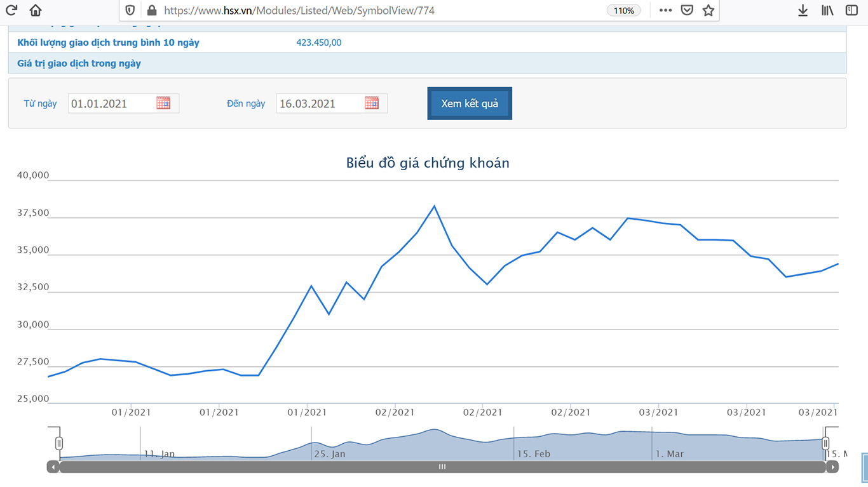Open the page actions three-dots menu
The width and height of the screenshot is (868, 487).
coord(665,10)
